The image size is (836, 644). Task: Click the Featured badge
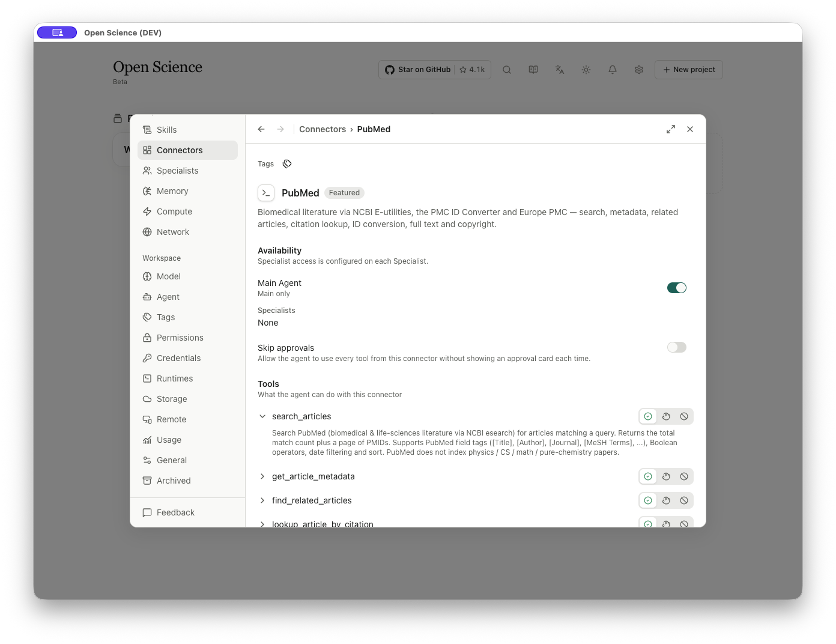[x=344, y=193]
